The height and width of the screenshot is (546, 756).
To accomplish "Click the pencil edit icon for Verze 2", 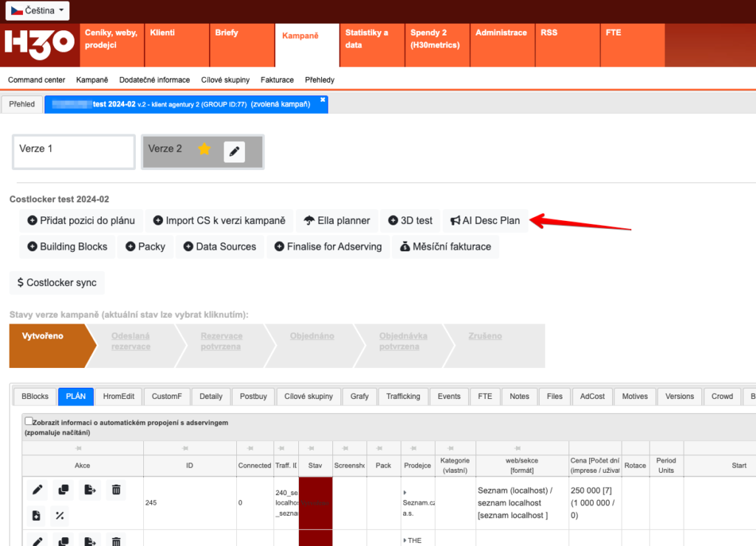I will [x=234, y=151].
